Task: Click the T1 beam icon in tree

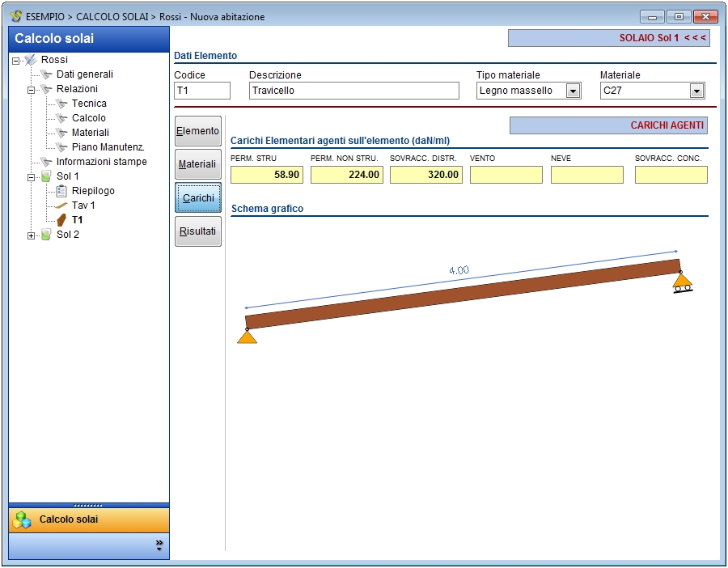Action: [x=61, y=220]
